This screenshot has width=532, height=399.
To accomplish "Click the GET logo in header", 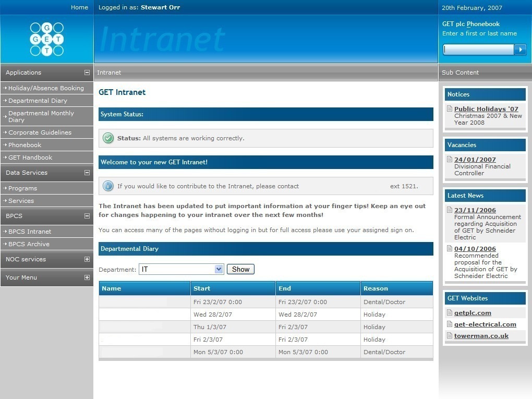I will coord(46,39).
